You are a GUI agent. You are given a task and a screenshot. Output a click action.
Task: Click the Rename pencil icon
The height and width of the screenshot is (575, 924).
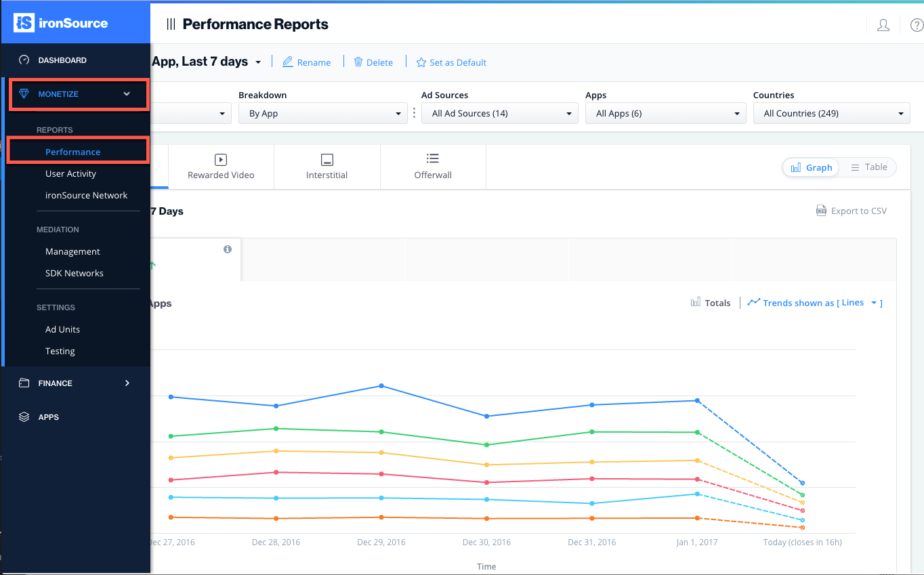[x=287, y=62]
